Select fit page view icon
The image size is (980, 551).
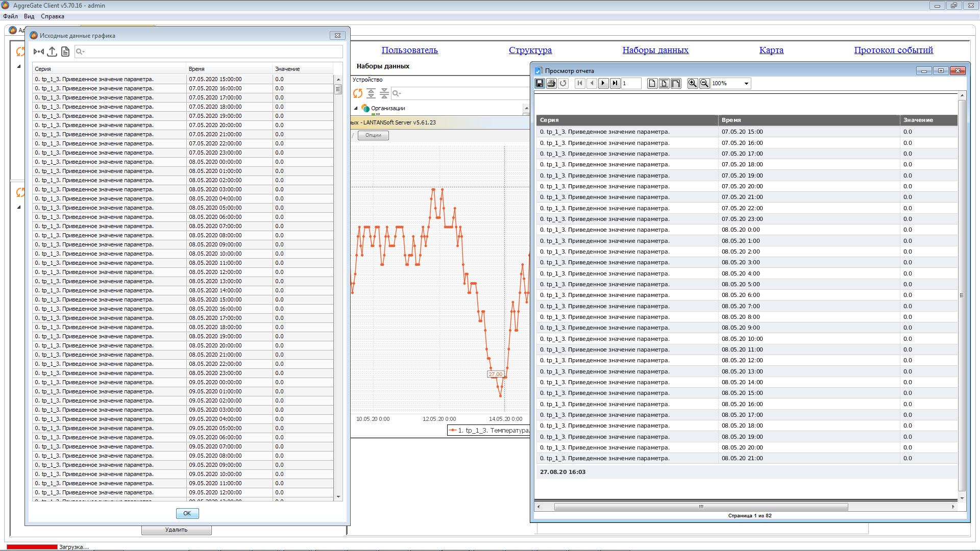pos(664,83)
